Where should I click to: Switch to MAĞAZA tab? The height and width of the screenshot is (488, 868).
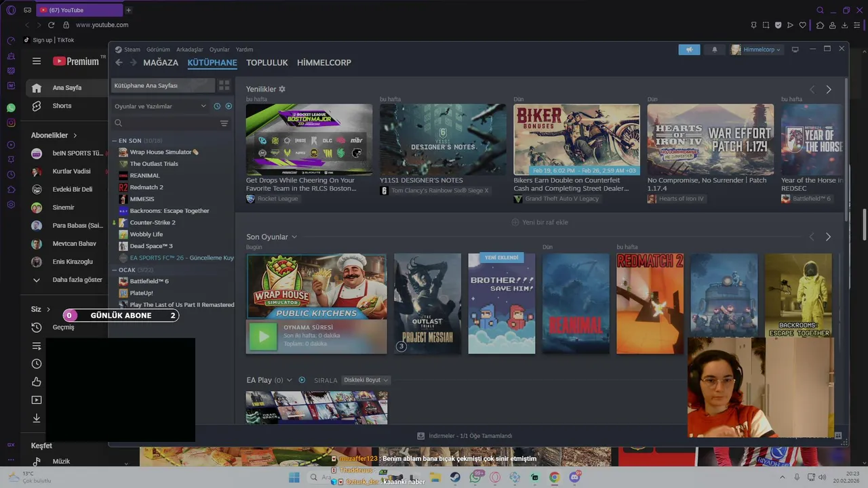[x=161, y=62]
